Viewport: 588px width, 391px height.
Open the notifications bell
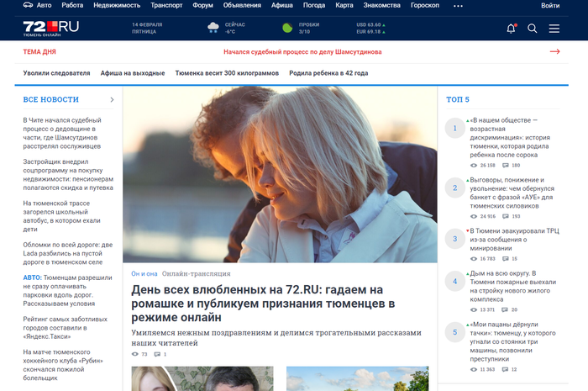tap(511, 29)
